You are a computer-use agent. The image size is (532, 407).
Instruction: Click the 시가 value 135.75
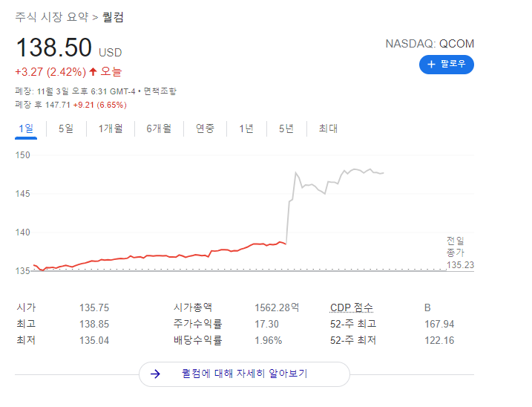(94, 307)
